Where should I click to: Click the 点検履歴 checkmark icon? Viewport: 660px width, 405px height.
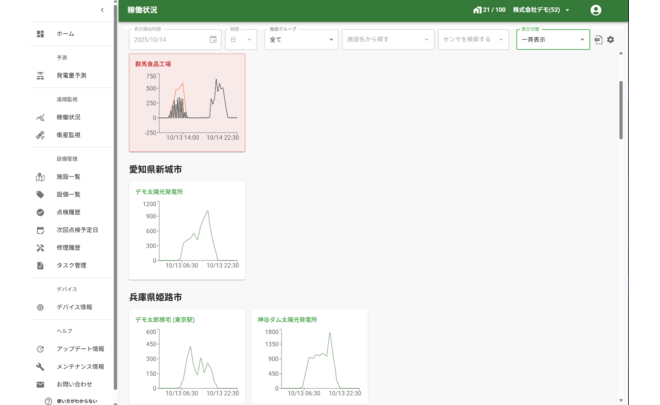(40, 213)
